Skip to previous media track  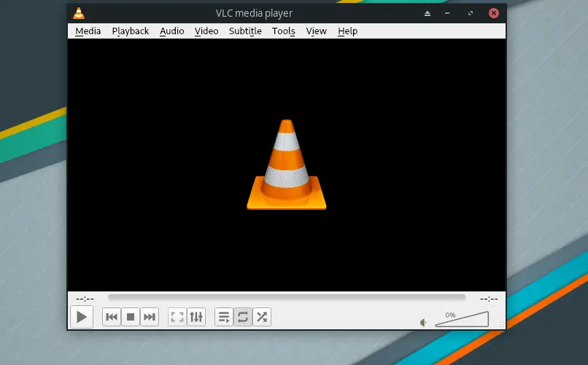(x=112, y=317)
